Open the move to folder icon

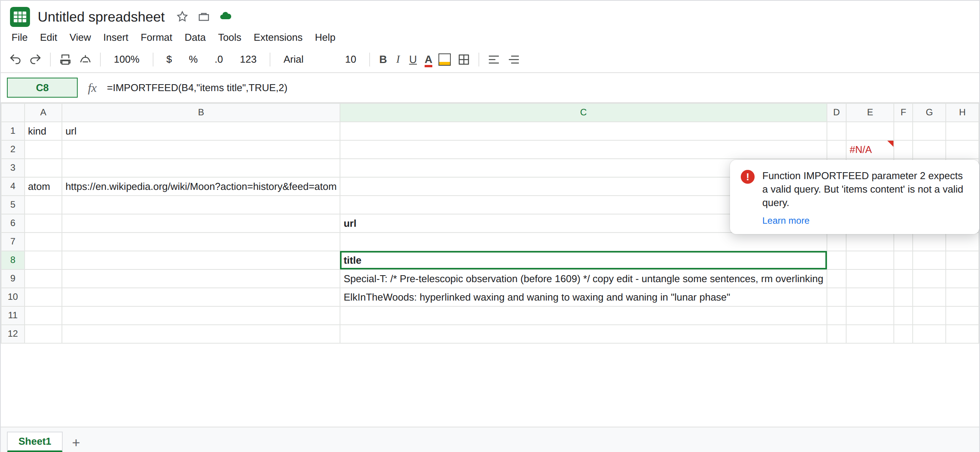click(x=204, y=17)
